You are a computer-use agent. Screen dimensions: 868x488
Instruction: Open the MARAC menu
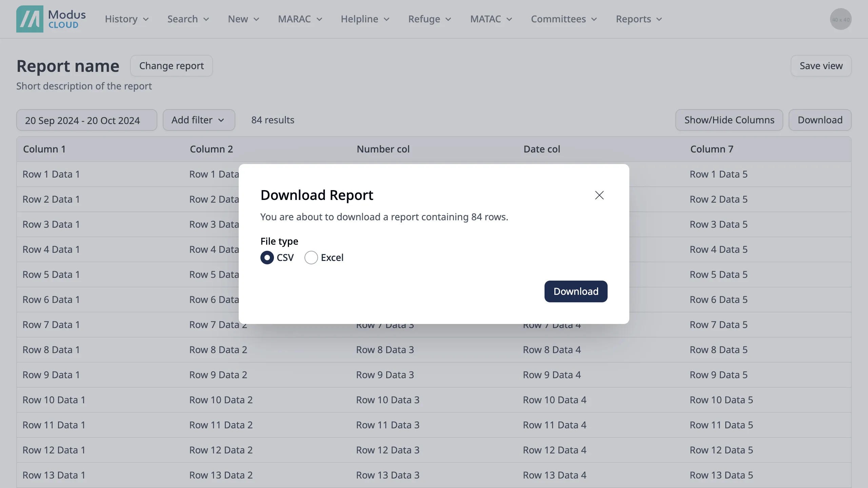[x=300, y=19]
